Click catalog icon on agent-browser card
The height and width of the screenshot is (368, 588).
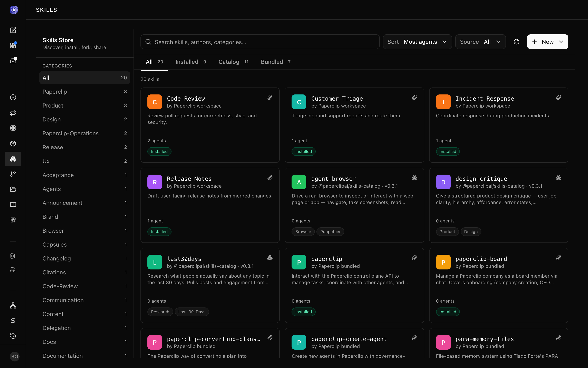414,178
